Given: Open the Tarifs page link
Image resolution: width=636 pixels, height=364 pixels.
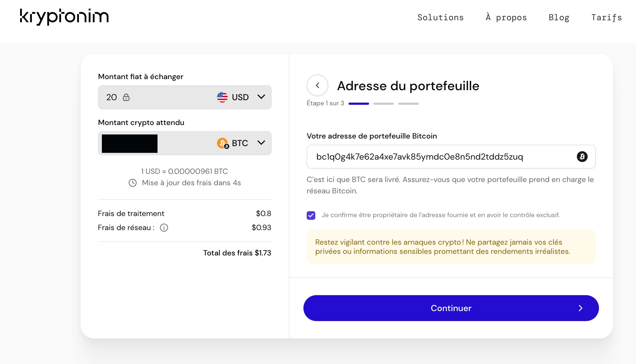Looking at the screenshot, I should 607,18.
